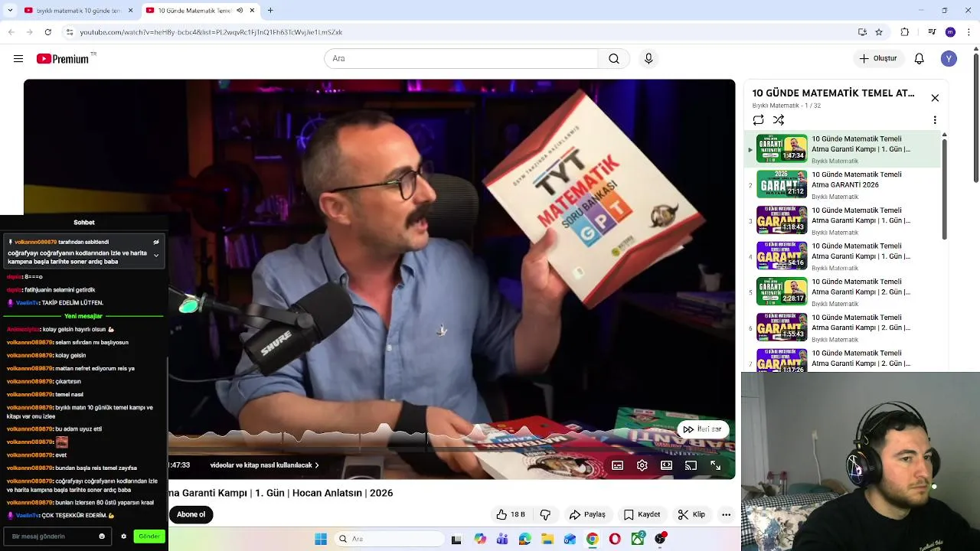Open chat settings gear icon
Image resolution: width=980 pixels, height=551 pixels.
click(x=123, y=536)
